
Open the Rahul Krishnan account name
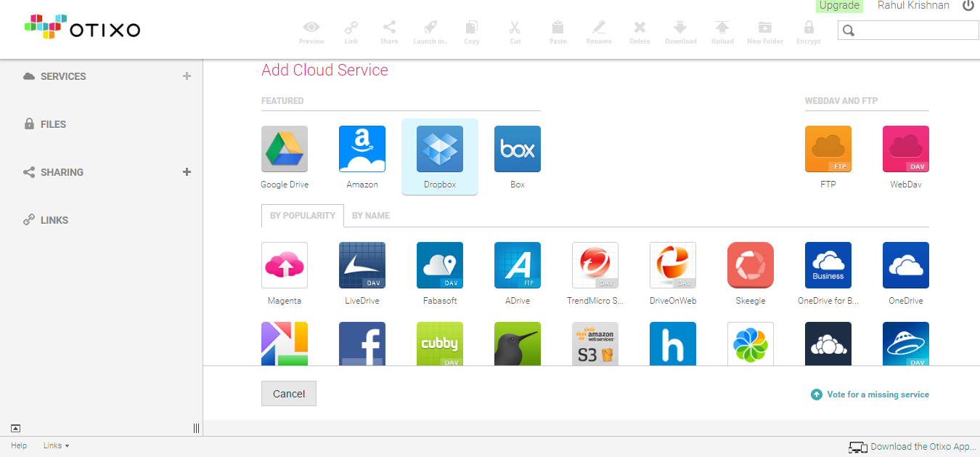(913, 6)
